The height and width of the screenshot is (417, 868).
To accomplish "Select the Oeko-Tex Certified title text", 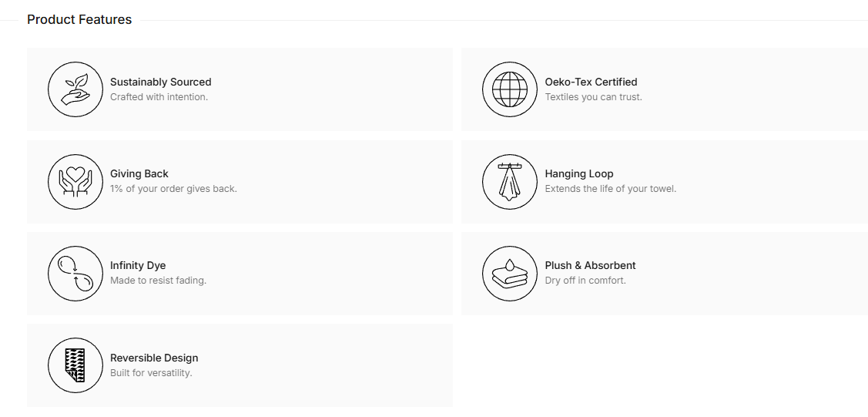I will [591, 82].
